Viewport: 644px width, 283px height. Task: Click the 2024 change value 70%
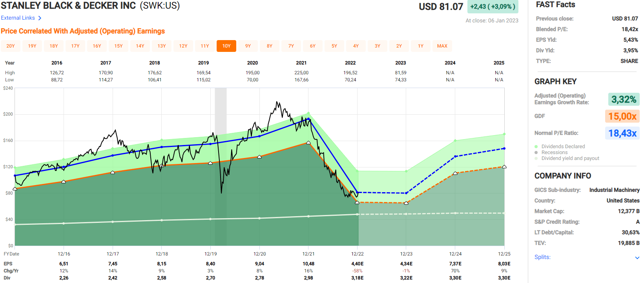[x=455, y=271]
